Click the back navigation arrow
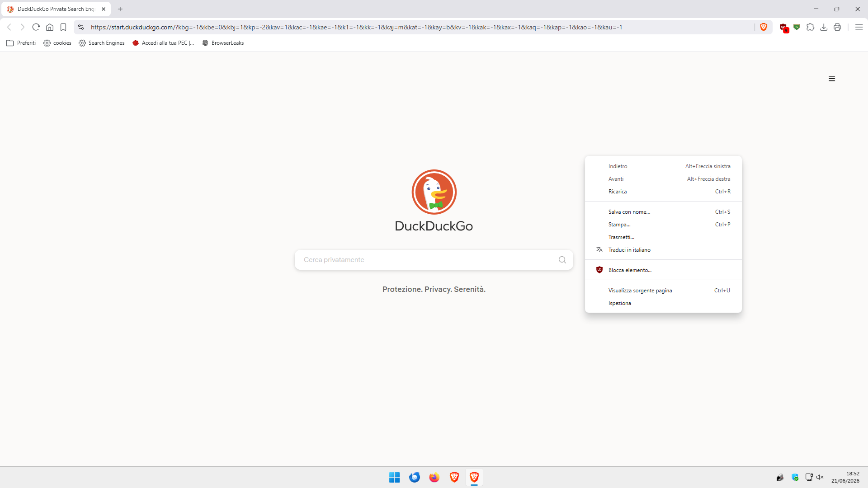Image resolution: width=868 pixels, height=488 pixels. (x=9, y=27)
